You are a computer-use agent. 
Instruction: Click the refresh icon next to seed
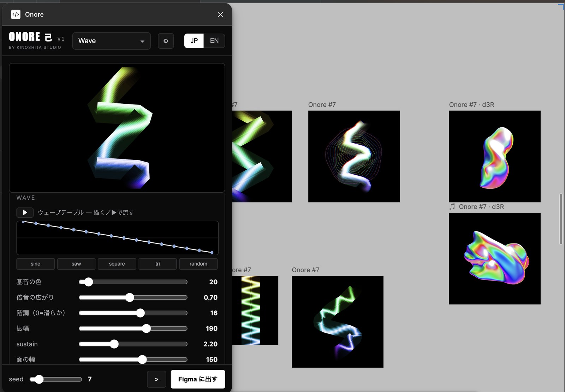[156, 379]
